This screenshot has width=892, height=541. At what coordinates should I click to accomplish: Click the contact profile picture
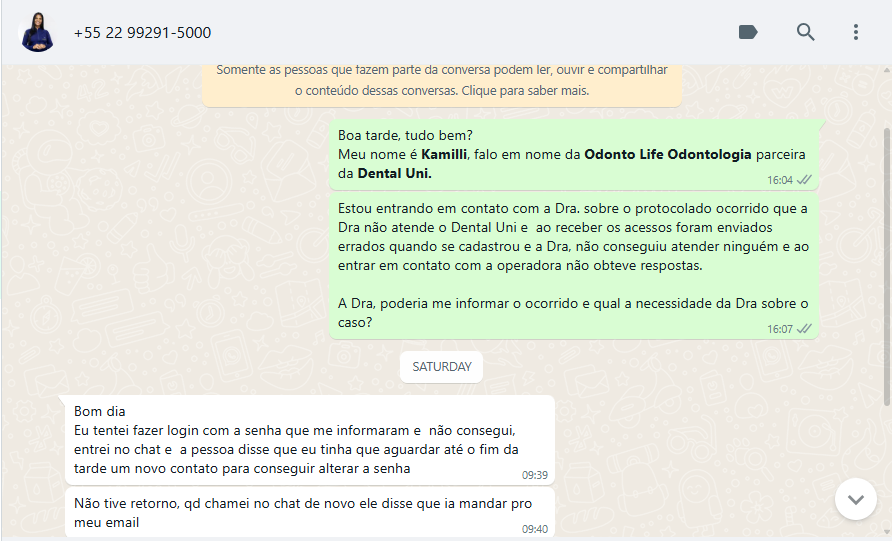(x=37, y=32)
